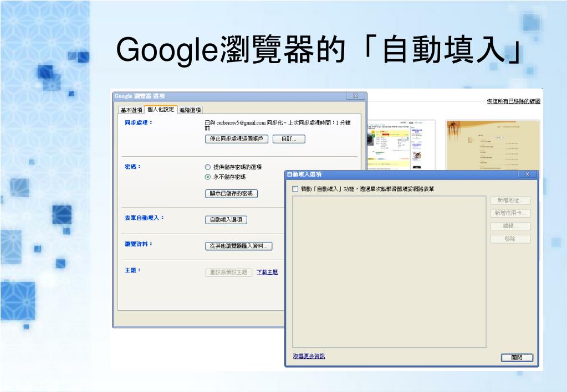Open 自動填入選項 button
Screen dimensions: 567x392
point(226,219)
